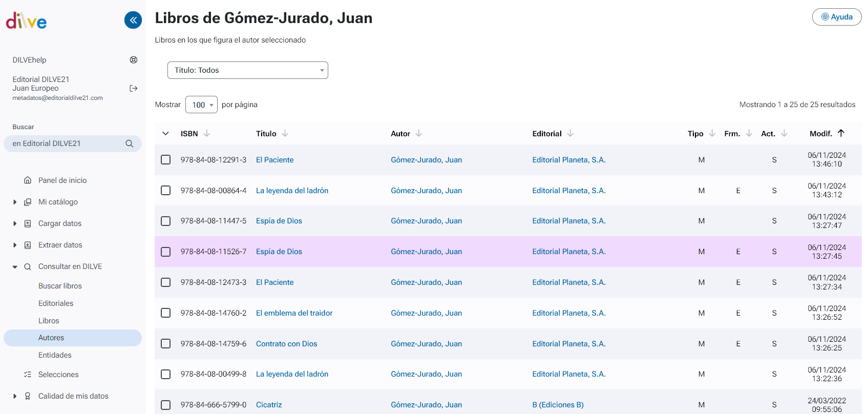Screen dimensions: 868x414
Task: Click the Ayuda button
Action: tap(837, 17)
